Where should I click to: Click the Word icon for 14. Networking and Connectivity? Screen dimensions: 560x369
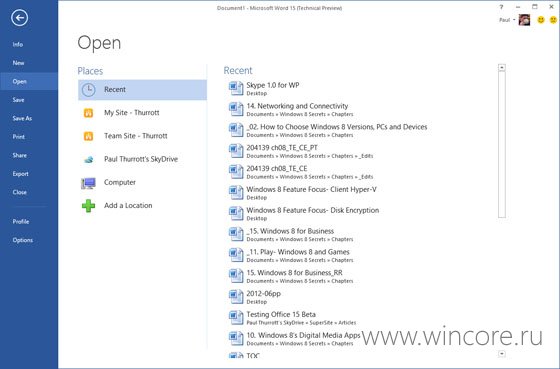(236, 109)
